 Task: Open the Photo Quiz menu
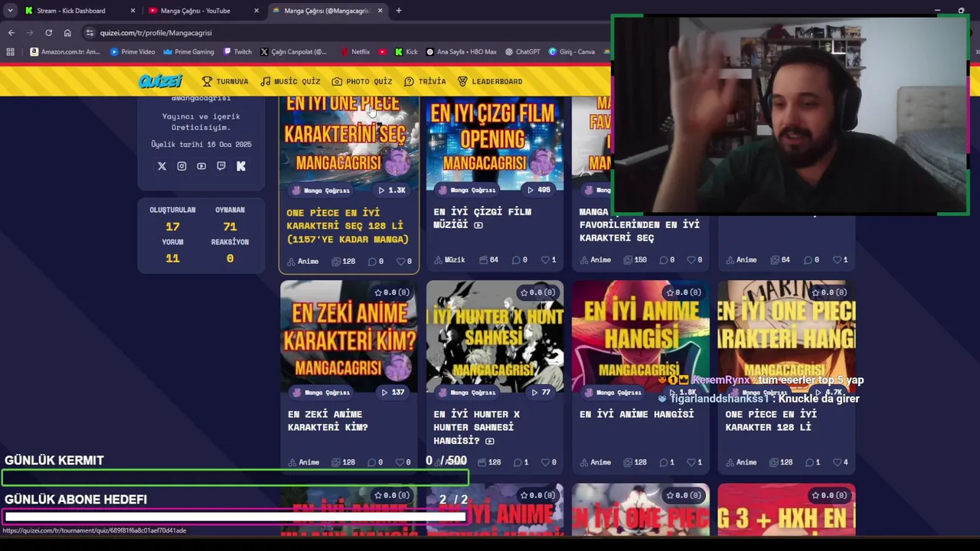tap(362, 81)
